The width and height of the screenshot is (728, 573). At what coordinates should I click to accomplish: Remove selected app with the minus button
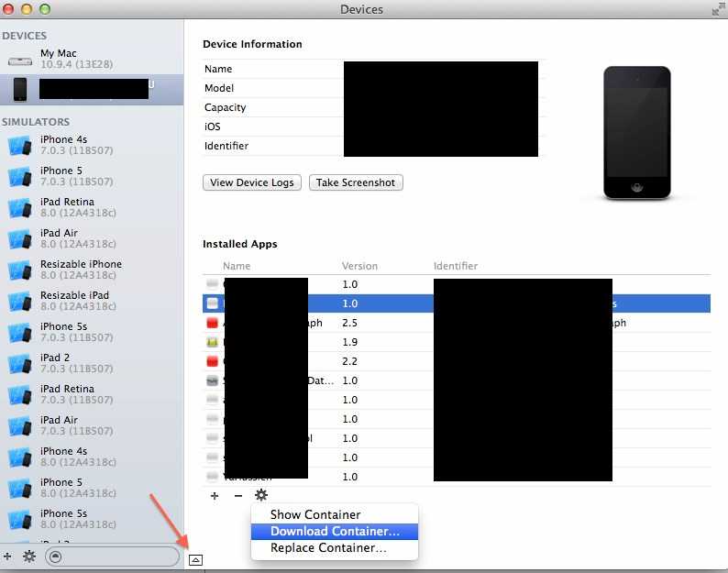[x=238, y=495]
